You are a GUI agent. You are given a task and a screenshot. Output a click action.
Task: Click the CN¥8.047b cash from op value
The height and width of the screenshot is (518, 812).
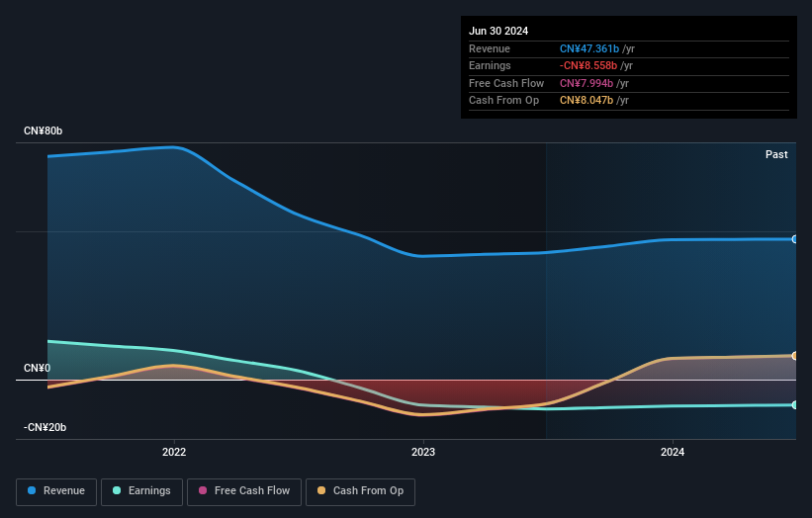click(x=586, y=101)
